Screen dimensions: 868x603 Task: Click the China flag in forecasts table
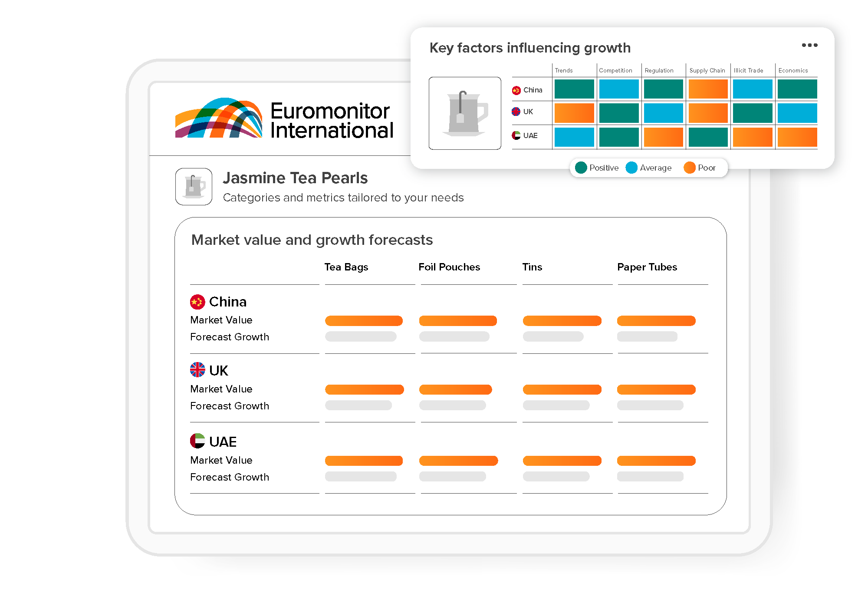(197, 302)
